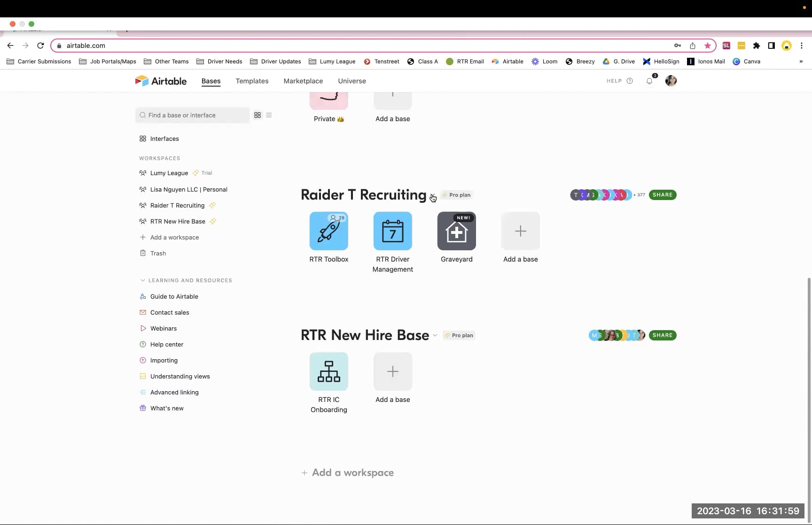Select the Templates tab

coord(252,81)
